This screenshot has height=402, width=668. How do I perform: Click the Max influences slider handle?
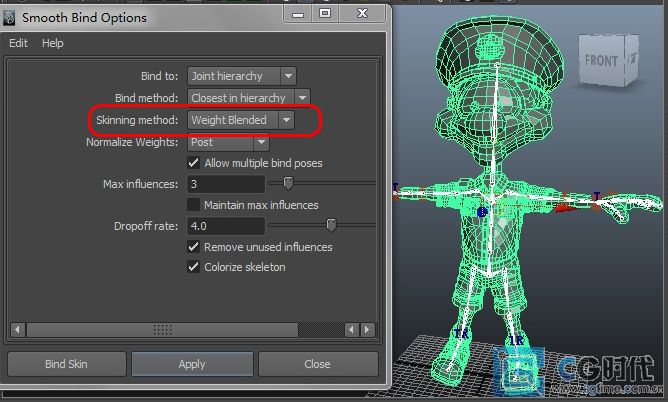point(288,183)
